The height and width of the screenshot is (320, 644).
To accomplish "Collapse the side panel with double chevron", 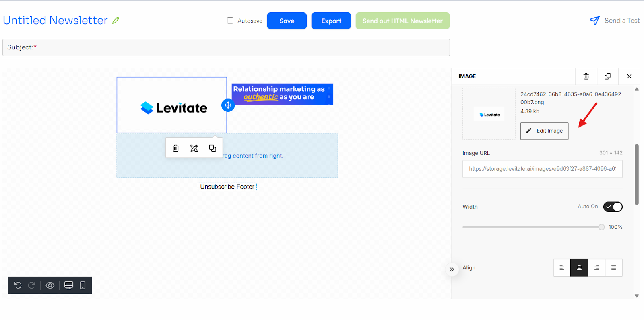I will pos(452,269).
